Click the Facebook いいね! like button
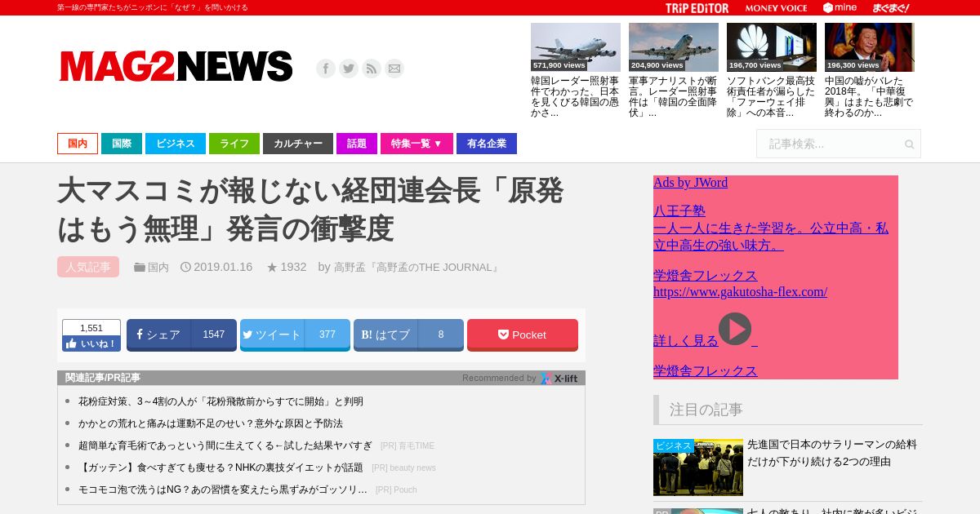The image size is (980, 514). pyautogui.click(x=91, y=343)
